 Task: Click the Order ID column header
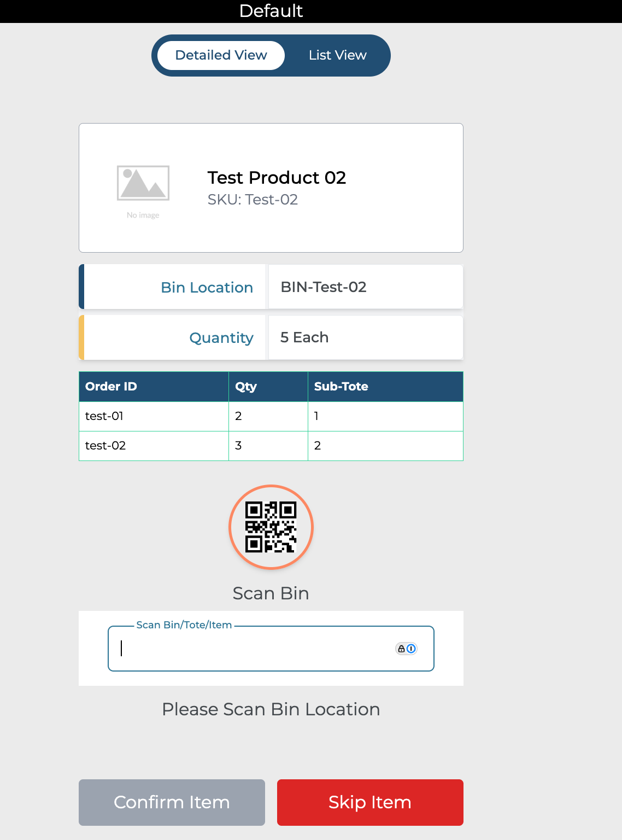click(x=111, y=387)
